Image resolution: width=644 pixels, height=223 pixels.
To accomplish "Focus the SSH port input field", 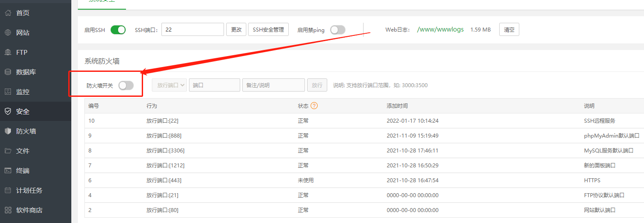I will (192, 29).
